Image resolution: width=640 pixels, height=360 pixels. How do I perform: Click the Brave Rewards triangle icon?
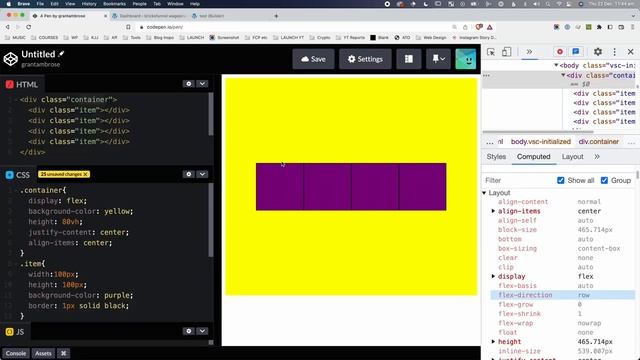point(490,27)
